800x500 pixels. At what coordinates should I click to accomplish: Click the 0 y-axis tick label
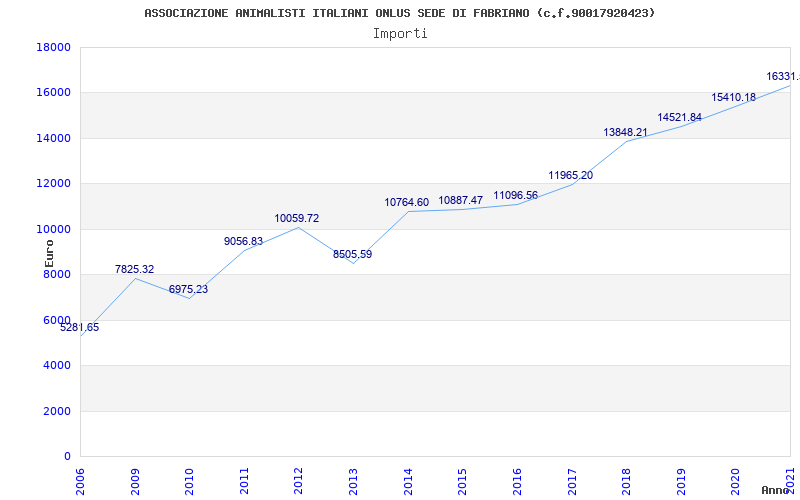(67, 457)
